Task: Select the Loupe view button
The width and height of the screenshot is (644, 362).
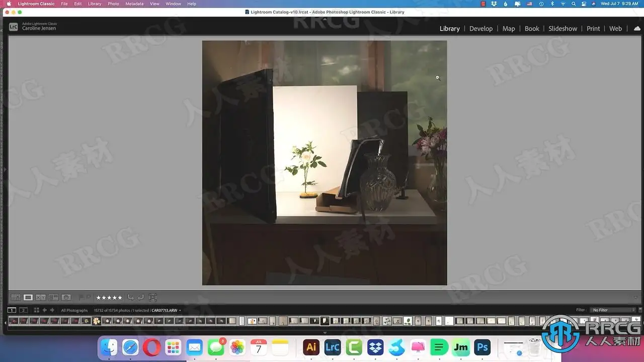Action: [x=28, y=298]
